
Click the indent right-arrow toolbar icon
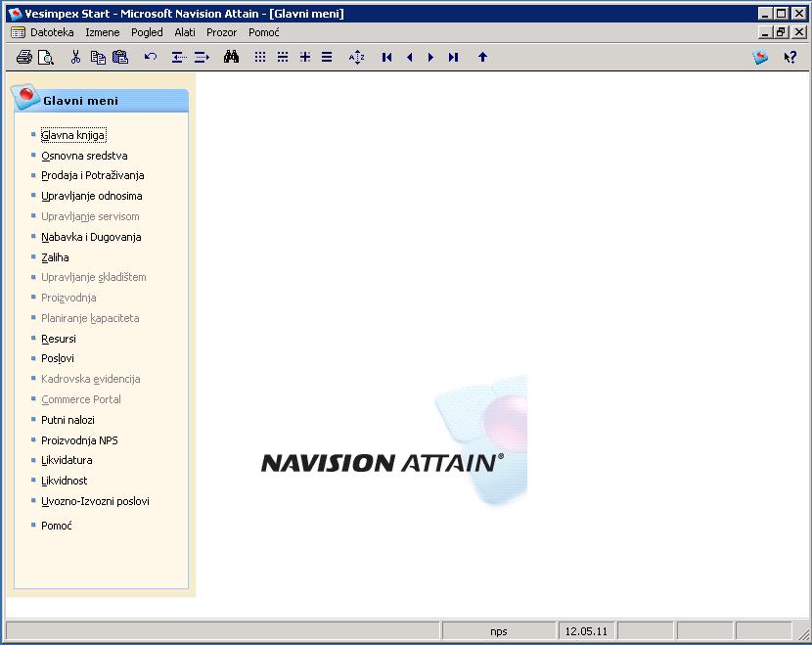click(202, 57)
